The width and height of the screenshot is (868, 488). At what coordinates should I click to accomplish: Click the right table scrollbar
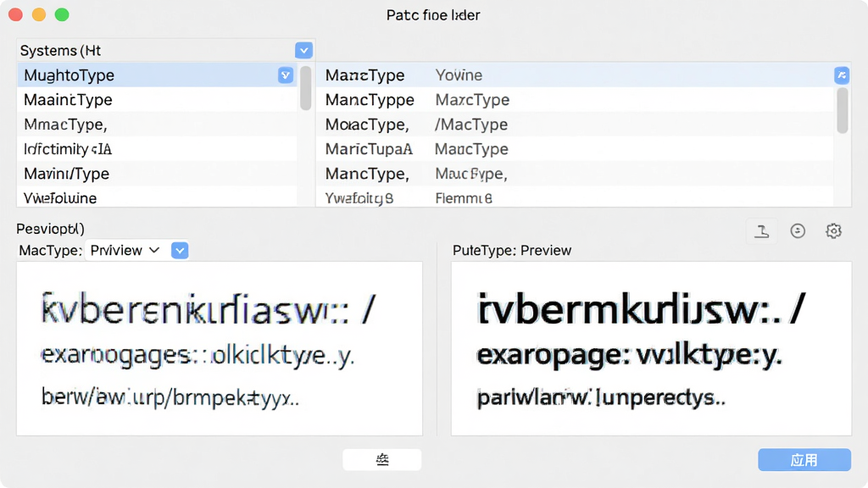(x=843, y=111)
